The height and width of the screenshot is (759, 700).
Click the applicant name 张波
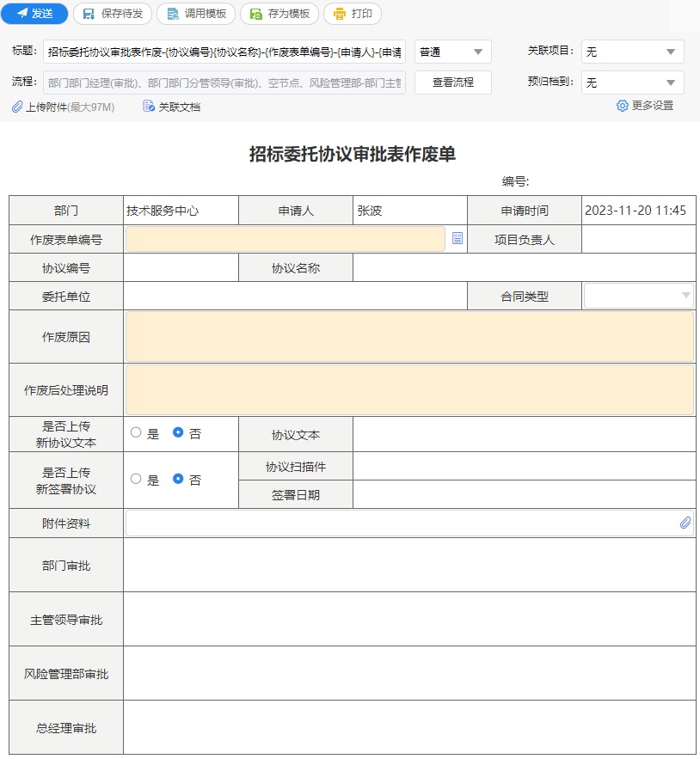(x=370, y=211)
